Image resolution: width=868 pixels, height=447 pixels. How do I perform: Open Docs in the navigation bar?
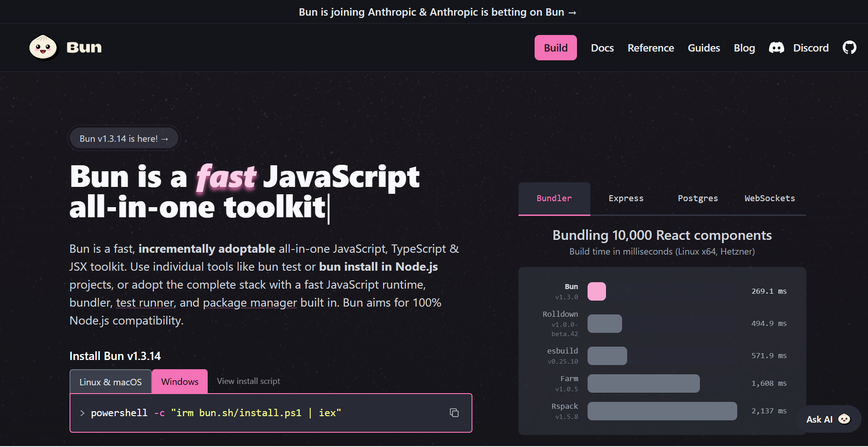pos(602,48)
